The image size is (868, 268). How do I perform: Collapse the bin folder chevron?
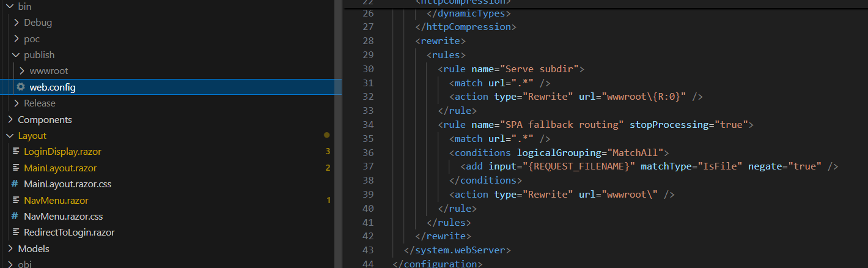(10, 7)
